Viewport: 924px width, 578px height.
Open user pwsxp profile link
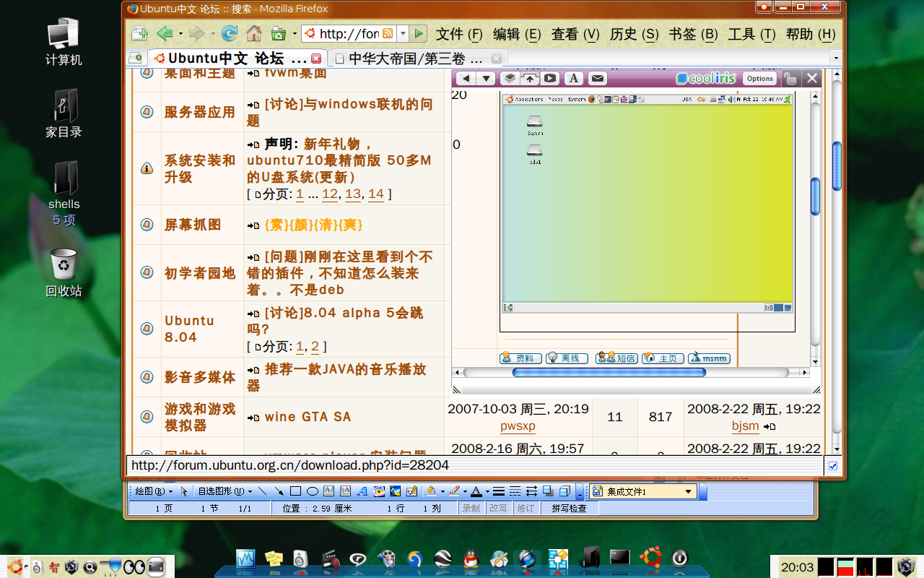click(518, 426)
